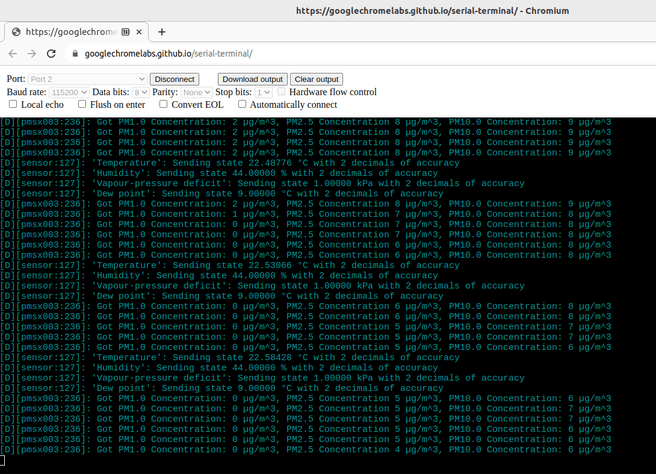Select the googlechromelabs browser tab
Viewport: 656px width, 474px height.
coord(76,32)
